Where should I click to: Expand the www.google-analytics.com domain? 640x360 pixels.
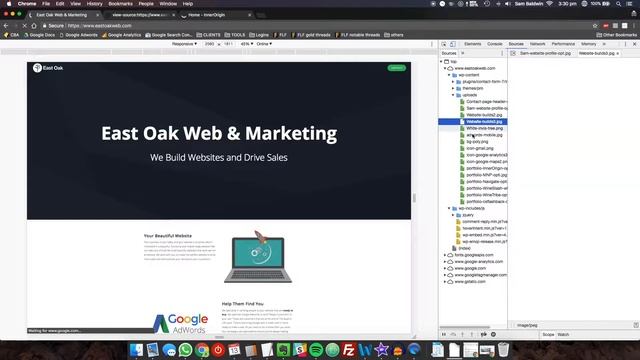(445, 262)
